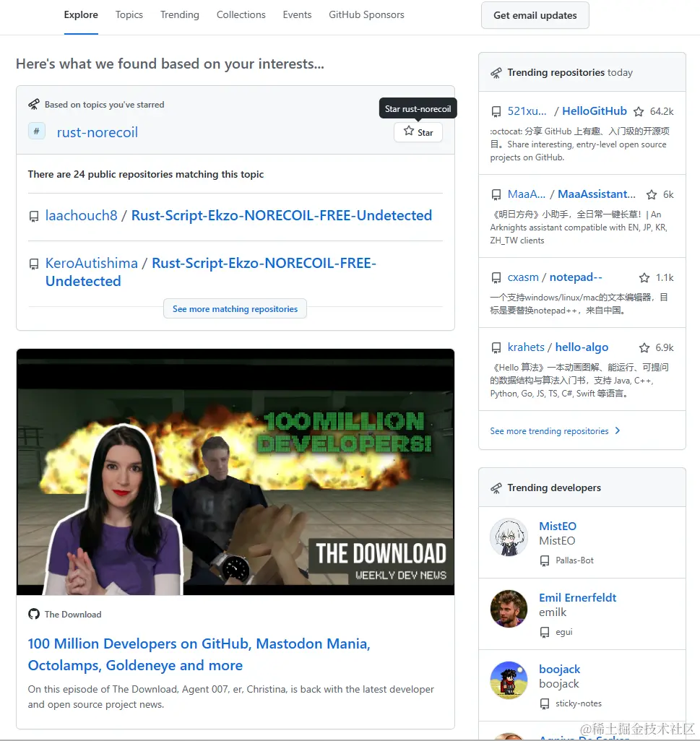Click the repo icon beside HelloGitHub

(496, 112)
